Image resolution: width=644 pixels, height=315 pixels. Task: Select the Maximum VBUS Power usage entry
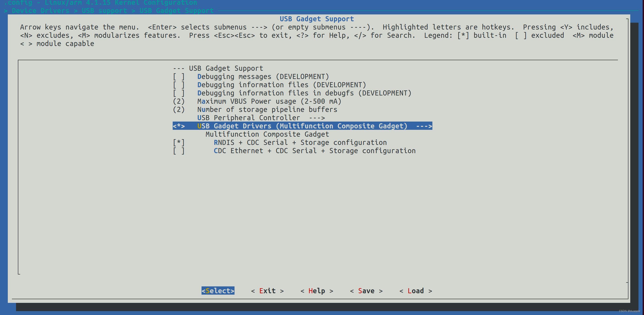(x=269, y=101)
